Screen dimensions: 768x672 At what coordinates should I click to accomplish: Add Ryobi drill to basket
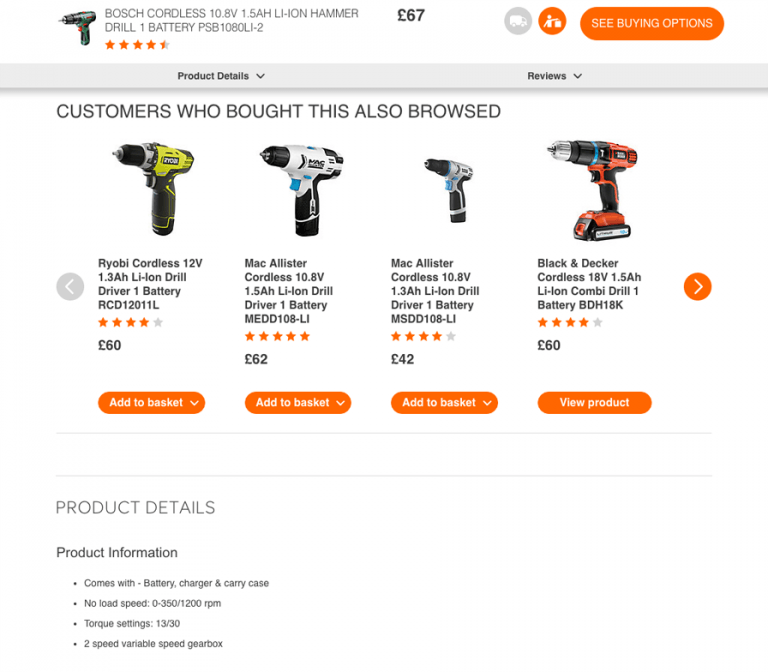click(151, 403)
